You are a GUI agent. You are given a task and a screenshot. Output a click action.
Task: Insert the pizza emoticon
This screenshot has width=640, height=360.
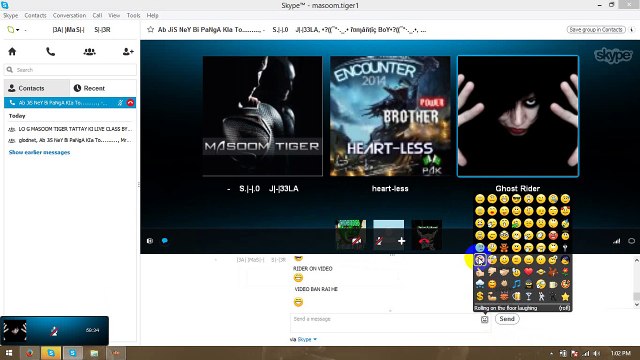coord(565,284)
